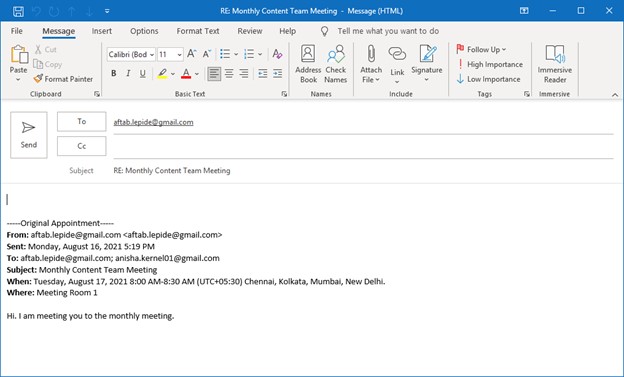Image resolution: width=624 pixels, height=377 pixels.
Task: Toggle underline formatting
Action: tap(143, 74)
